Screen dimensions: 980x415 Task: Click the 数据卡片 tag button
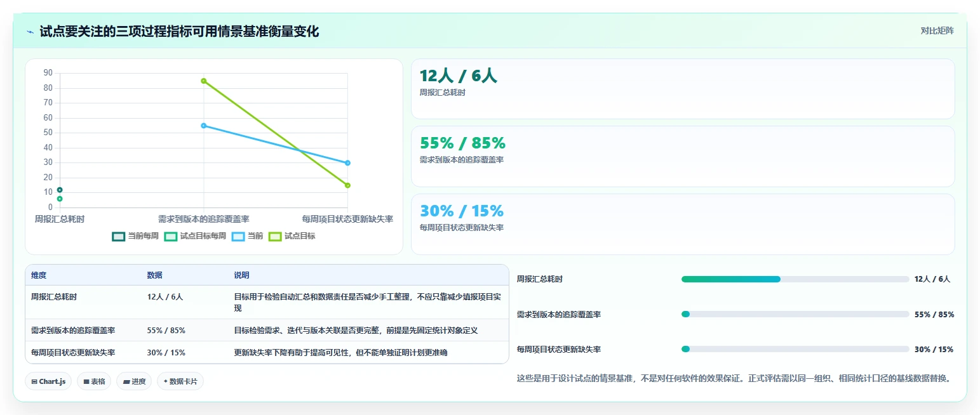pos(180,381)
